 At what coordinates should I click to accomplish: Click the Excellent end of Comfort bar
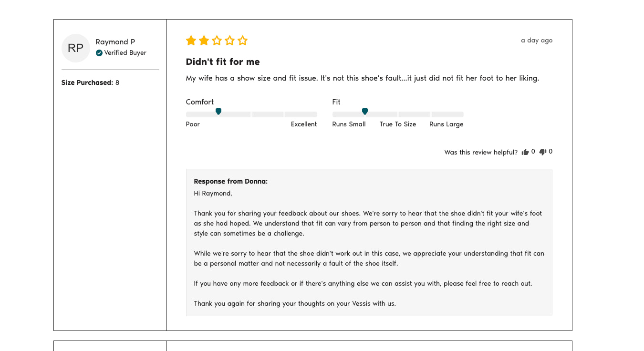(x=301, y=114)
